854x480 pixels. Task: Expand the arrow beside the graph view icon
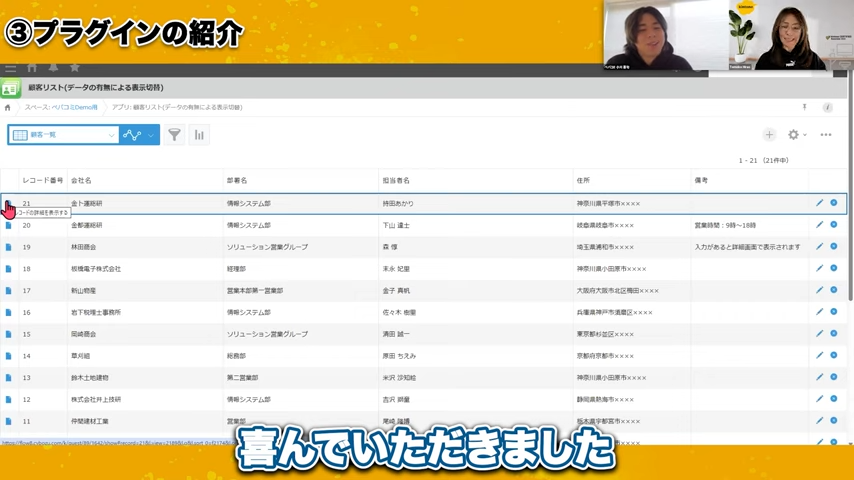coord(151,135)
